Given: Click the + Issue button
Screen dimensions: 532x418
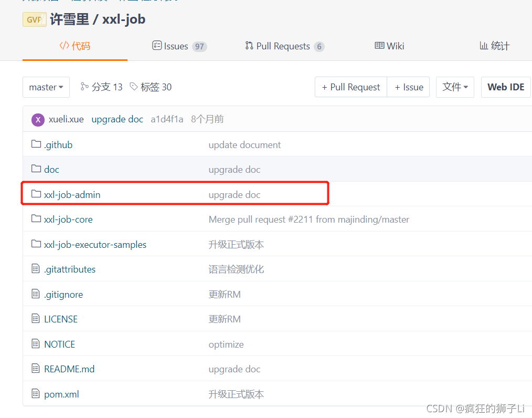Looking at the screenshot, I should pyautogui.click(x=409, y=87).
